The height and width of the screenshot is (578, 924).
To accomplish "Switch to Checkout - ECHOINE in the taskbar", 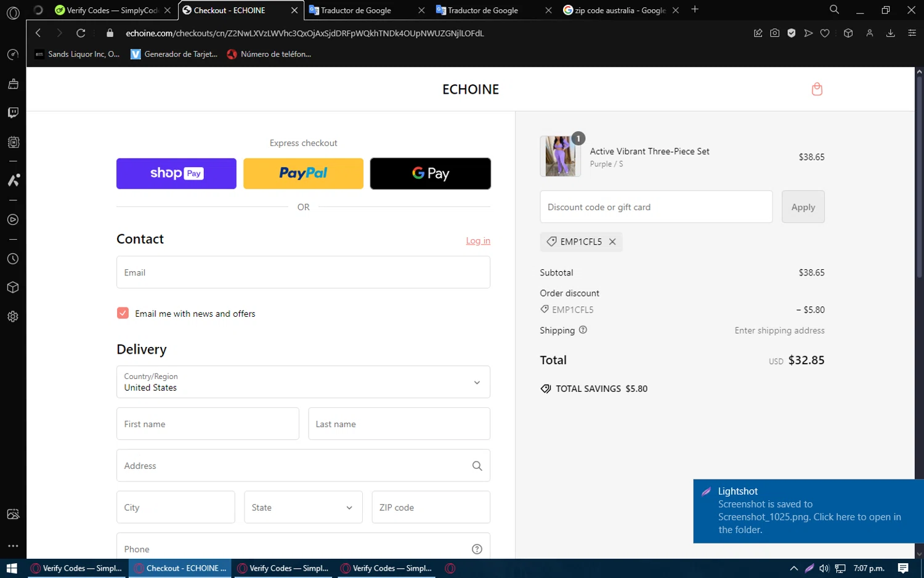I will pos(180,568).
